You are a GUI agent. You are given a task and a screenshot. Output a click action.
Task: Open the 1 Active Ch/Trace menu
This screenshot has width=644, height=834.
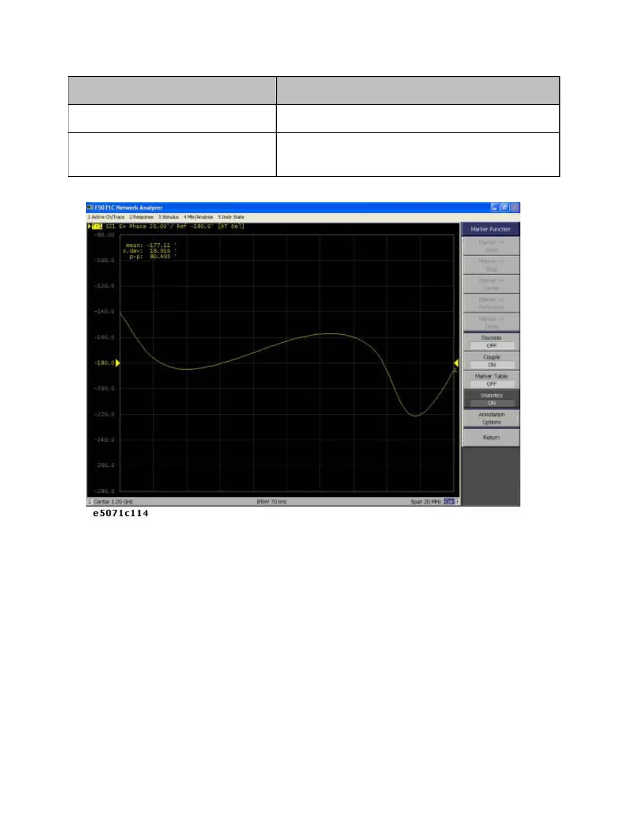click(x=106, y=217)
